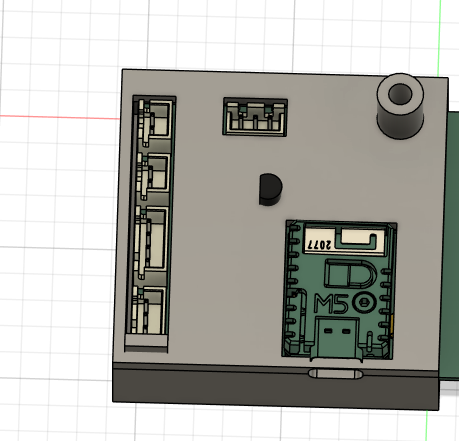Select the D-shaped button outline on the board
The width and height of the screenshot is (459, 441).
[x=350, y=273]
